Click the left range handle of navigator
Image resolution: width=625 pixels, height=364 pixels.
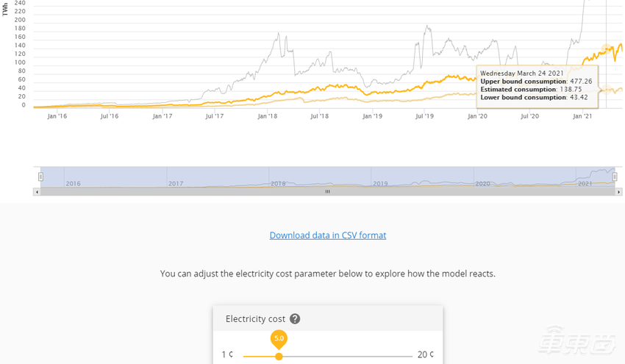pos(40,176)
